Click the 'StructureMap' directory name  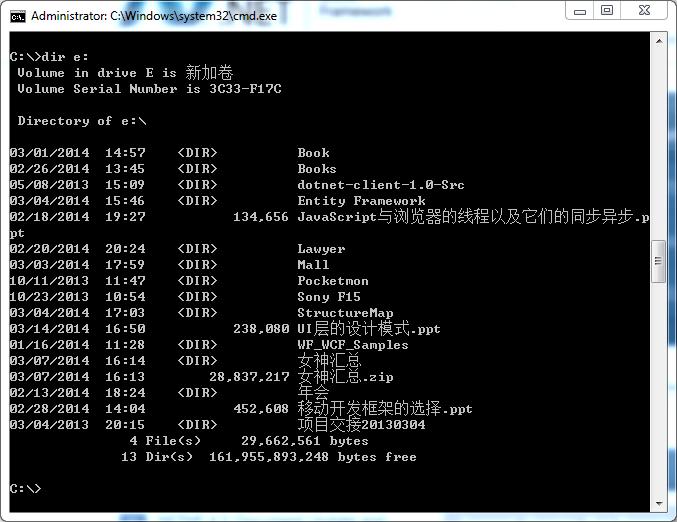(345, 313)
